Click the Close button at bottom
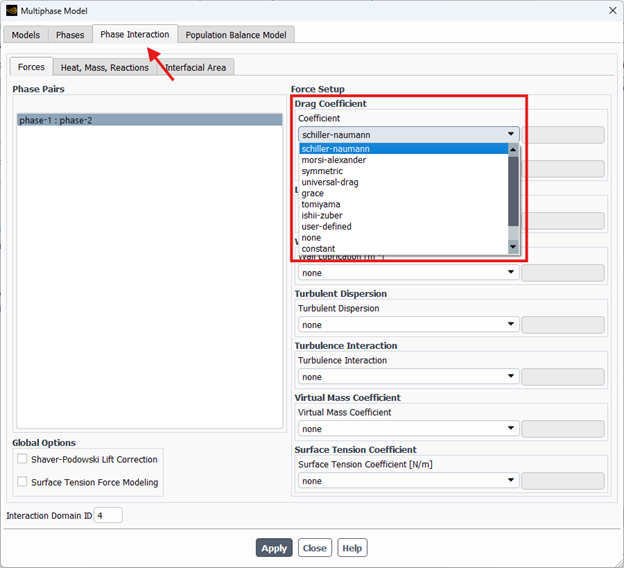 (x=315, y=548)
